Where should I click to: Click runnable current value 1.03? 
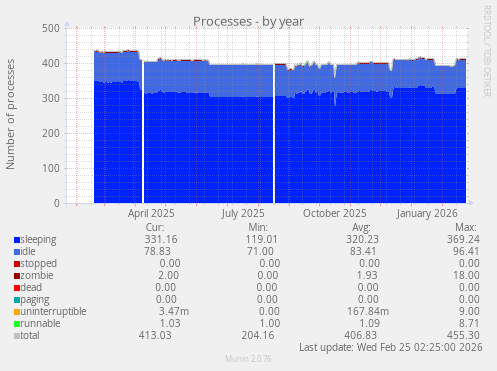coord(170,323)
